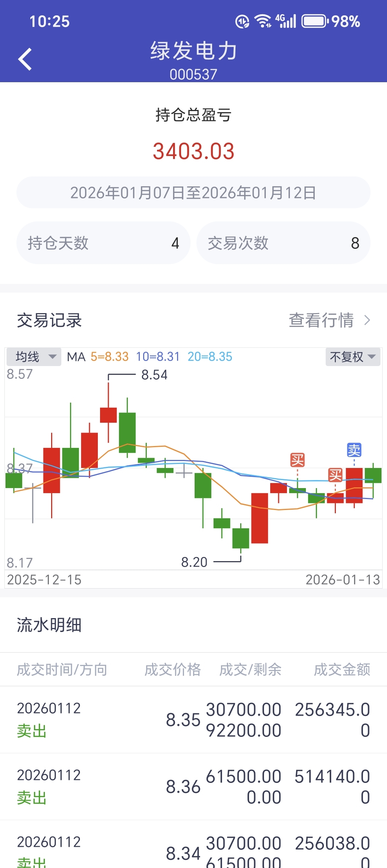Open the 不复权 adjustment dropdown
387x868 pixels.
[352, 357]
